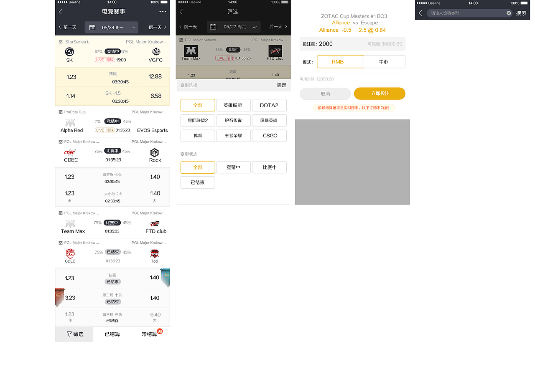
Task: Open the calendar icon beside 05/27
Action: 213,27
